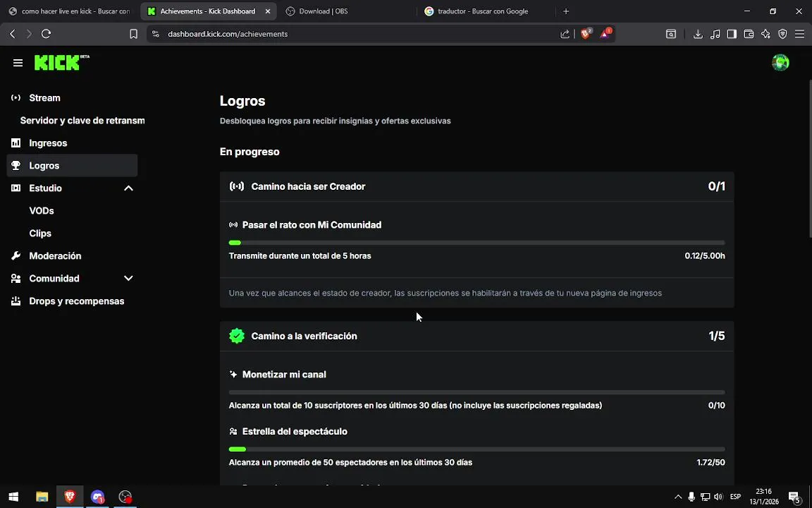812x508 pixels.
Task: Bookmark this page with the bookmark icon
Action: tap(133, 34)
